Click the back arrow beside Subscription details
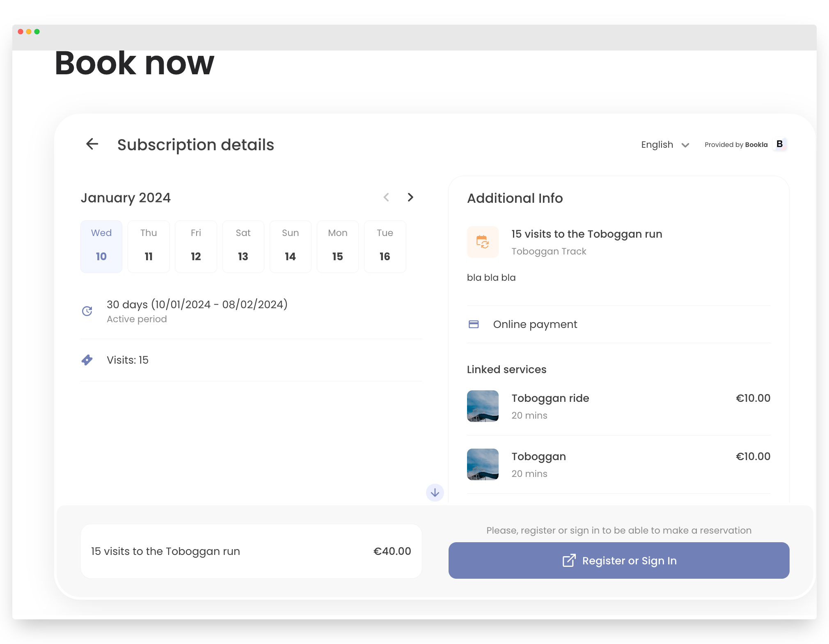Viewport: 829px width, 644px height. coord(92,144)
